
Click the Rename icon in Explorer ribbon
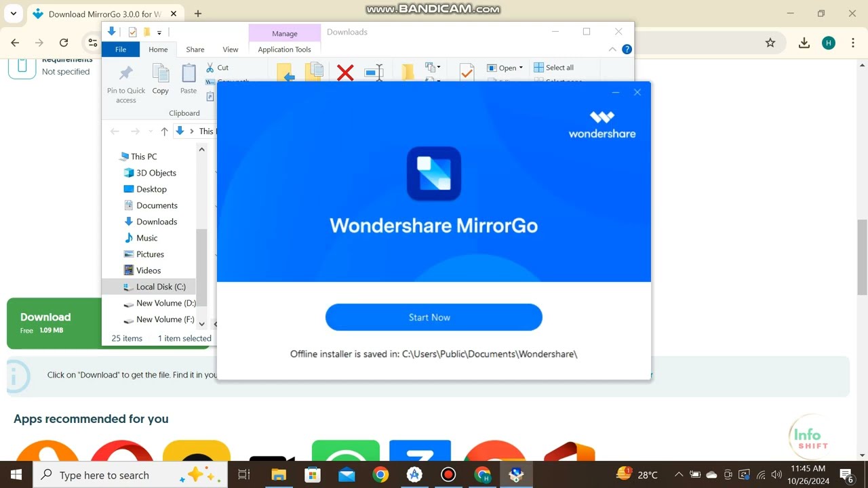coord(374,73)
